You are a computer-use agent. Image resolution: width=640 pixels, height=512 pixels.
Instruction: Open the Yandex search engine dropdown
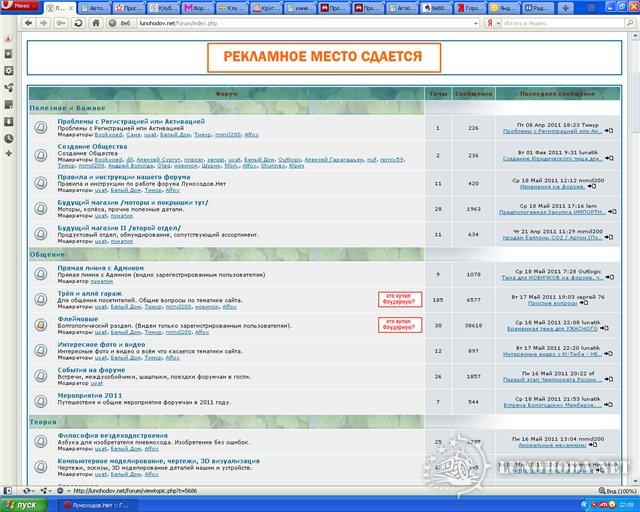point(498,24)
